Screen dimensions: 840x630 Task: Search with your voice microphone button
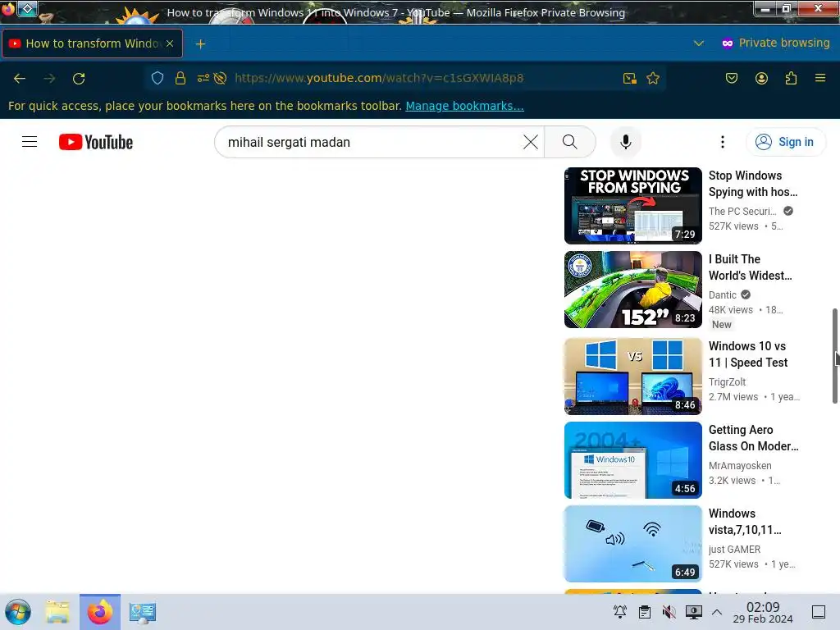tap(625, 142)
